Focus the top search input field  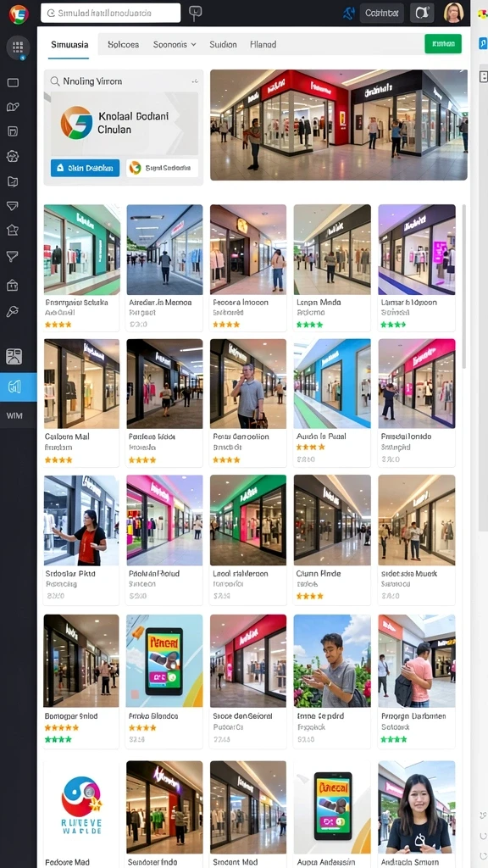point(111,13)
